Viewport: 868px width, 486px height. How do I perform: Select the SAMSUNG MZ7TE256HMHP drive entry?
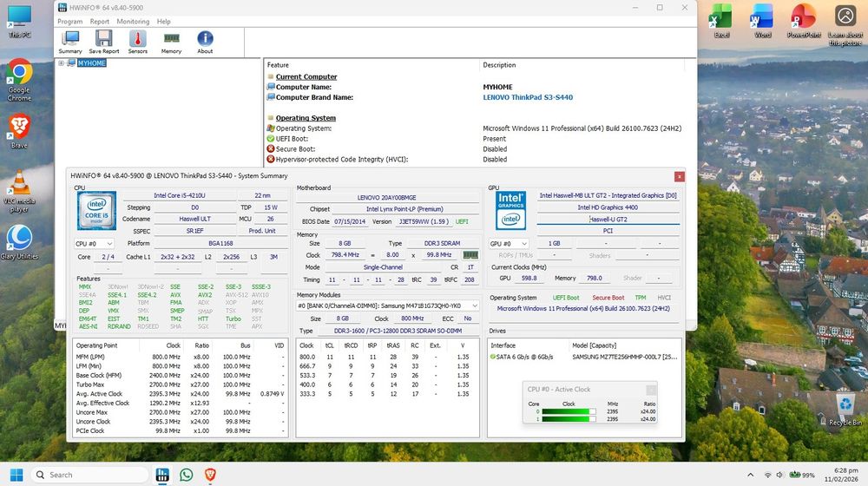click(624, 357)
